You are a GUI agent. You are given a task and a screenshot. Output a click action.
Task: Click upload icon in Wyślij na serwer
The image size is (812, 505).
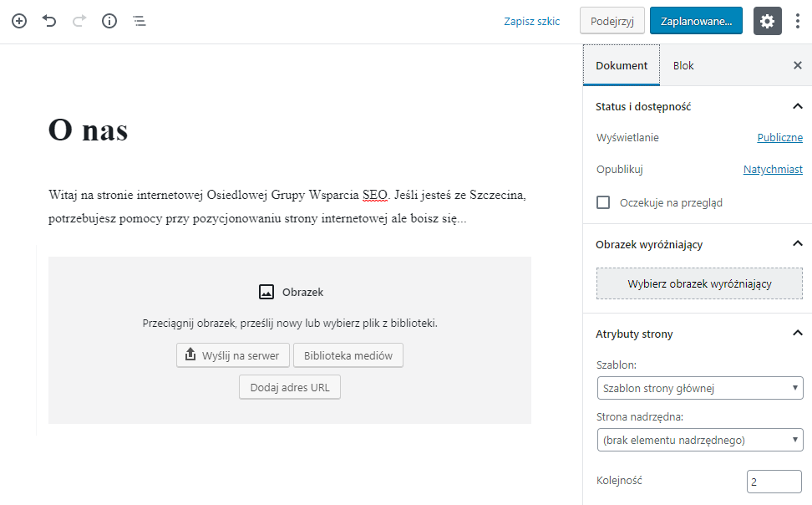point(190,355)
